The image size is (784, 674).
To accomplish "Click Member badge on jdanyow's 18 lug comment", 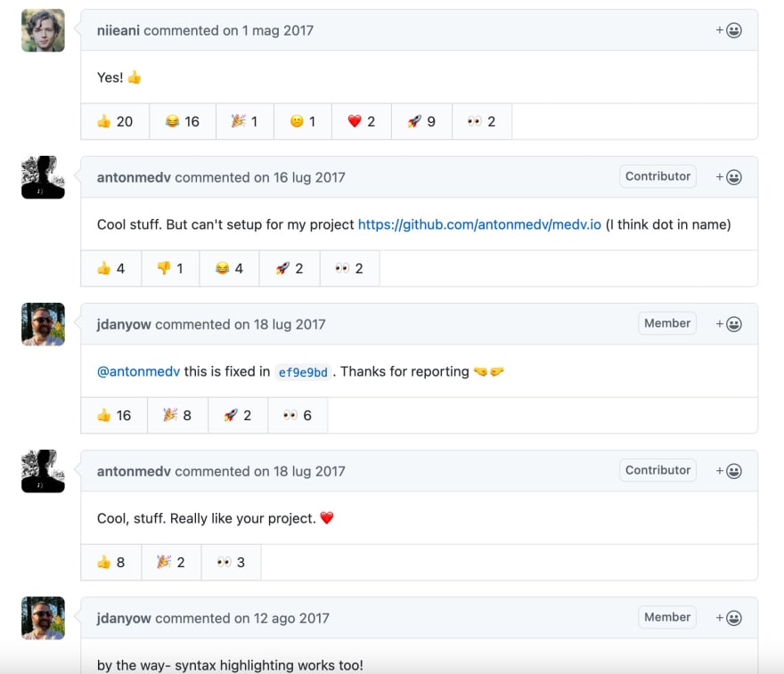I will click(x=667, y=323).
